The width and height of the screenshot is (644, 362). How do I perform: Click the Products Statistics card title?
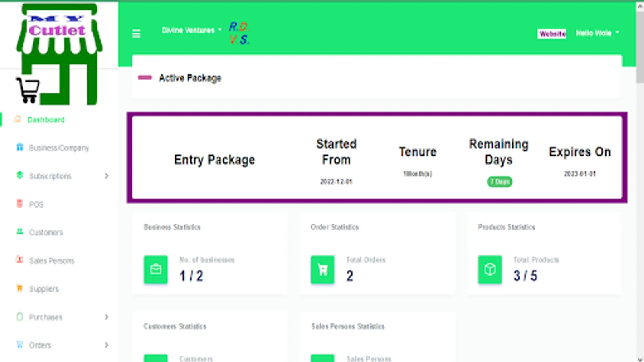(506, 227)
